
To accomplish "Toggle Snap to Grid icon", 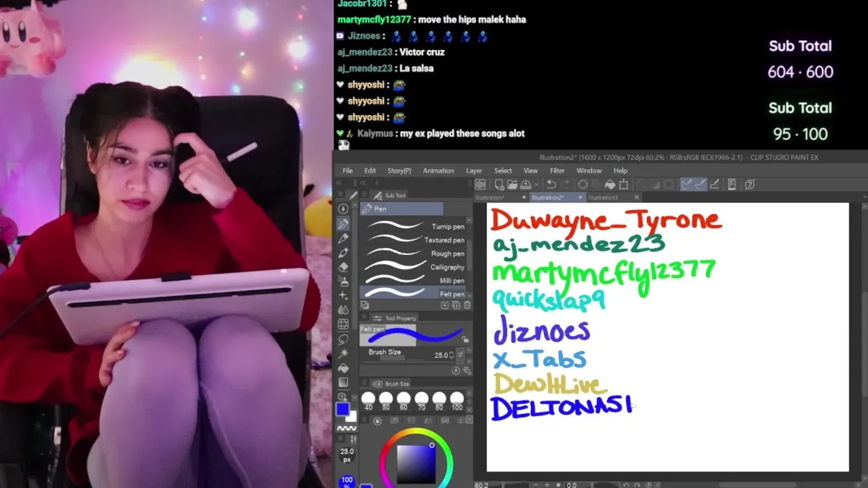I will (x=715, y=184).
